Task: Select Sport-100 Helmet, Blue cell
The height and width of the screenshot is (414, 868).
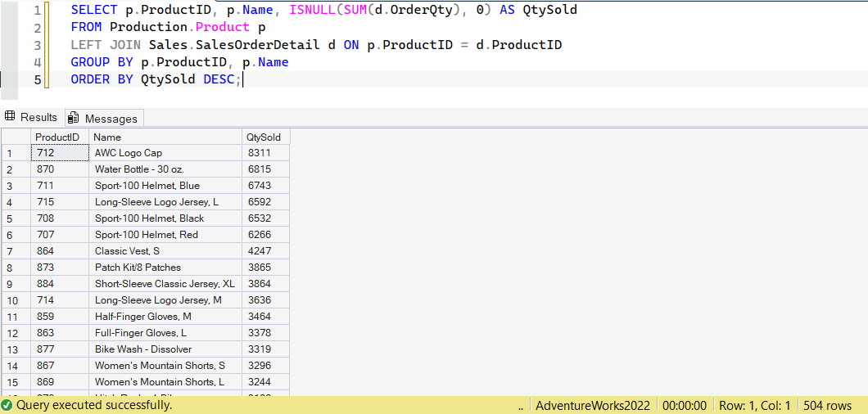Action: (x=166, y=186)
